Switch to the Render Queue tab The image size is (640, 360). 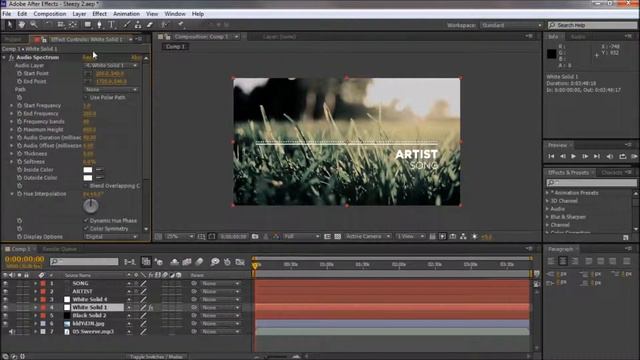pos(60,249)
